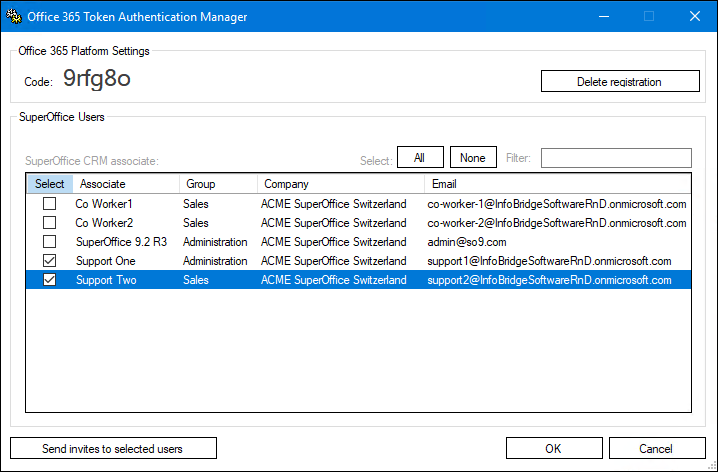Sort by the Select column header
The image size is (718, 472).
coord(49,184)
